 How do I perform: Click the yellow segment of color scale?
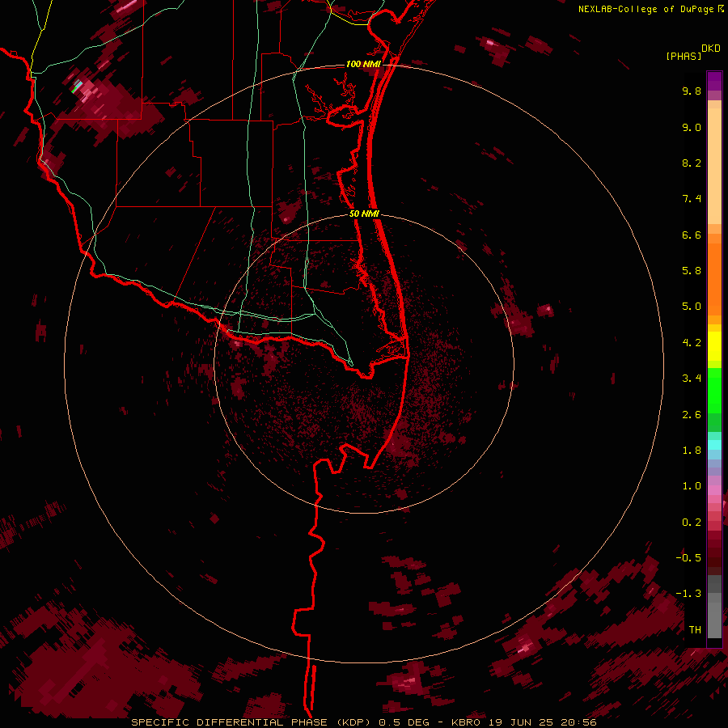coord(714,346)
